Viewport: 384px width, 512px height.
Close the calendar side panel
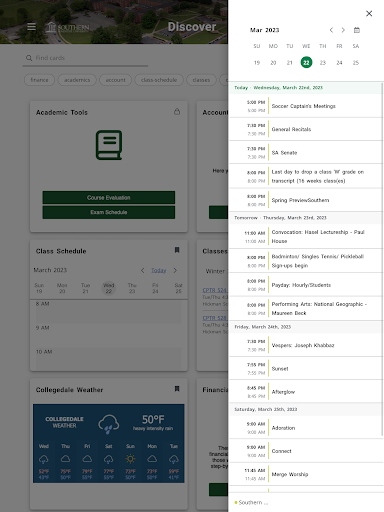369,14
